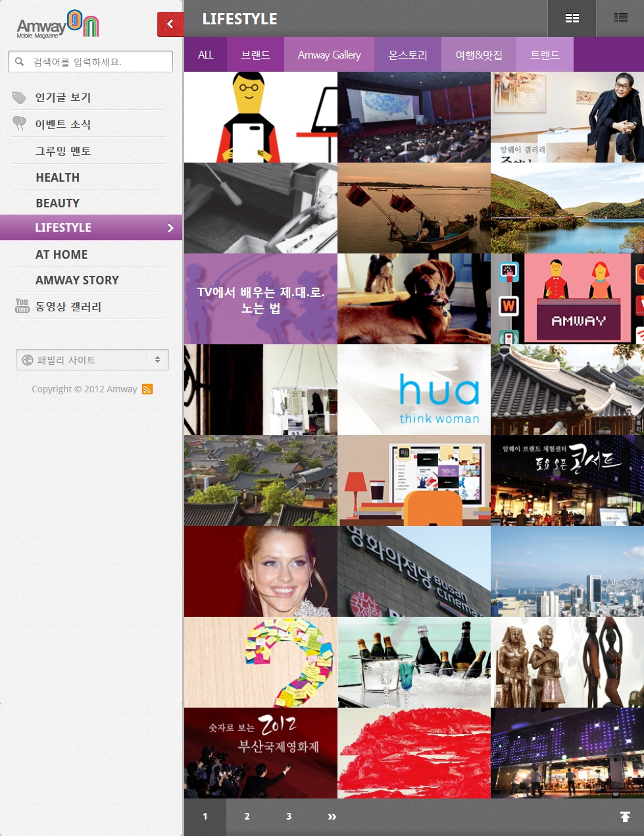The height and width of the screenshot is (836, 644).
Task: Go to next pages with double chevron
Action: 332,817
